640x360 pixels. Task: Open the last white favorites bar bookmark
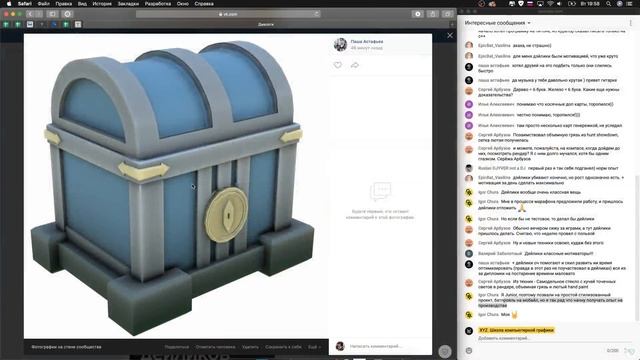[78, 24]
